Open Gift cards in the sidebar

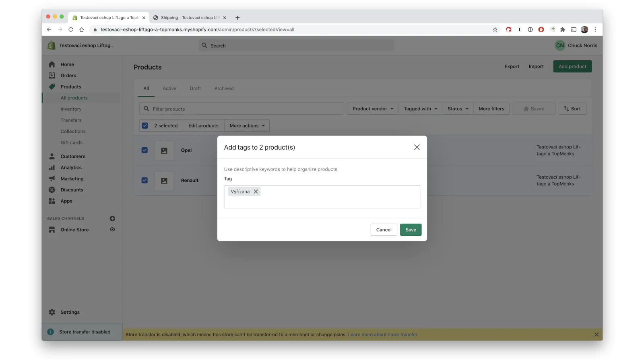click(71, 142)
